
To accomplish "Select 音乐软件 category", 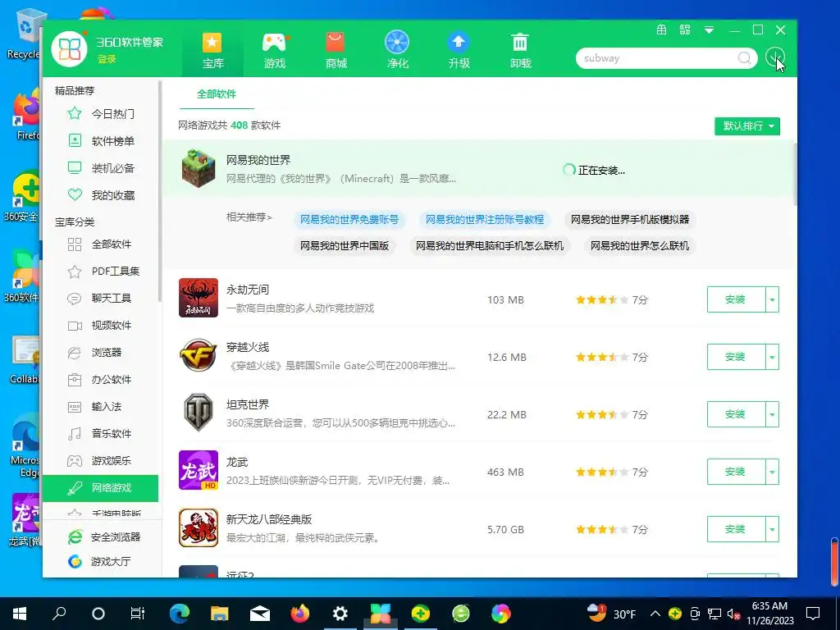I will (101, 433).
